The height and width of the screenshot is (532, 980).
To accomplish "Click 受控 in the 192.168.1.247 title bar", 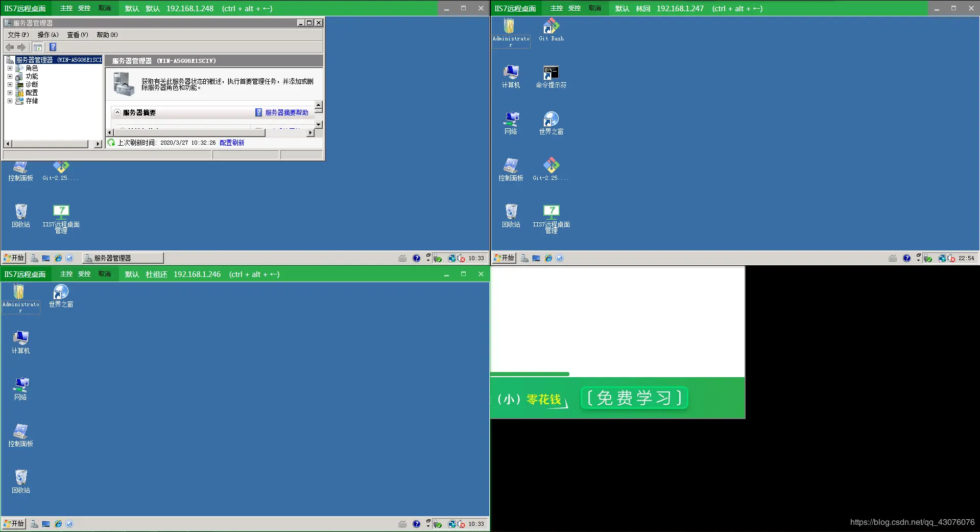I will (x=575, y=8).
